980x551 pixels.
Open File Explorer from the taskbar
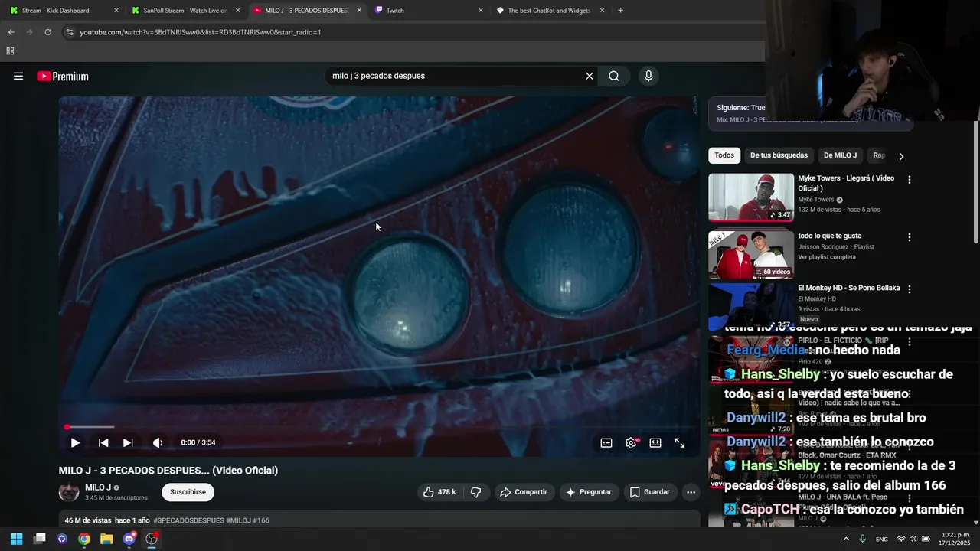(106, 539)
